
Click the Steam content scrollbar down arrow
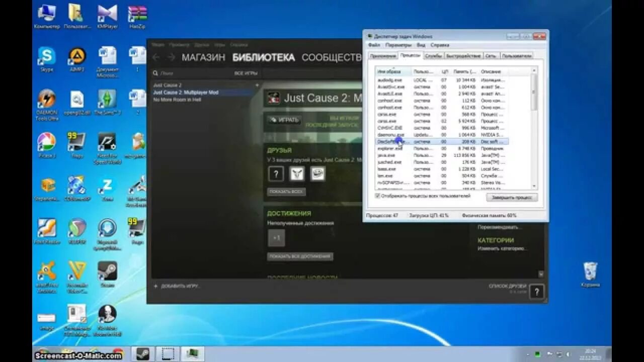(x=541, y=274)
